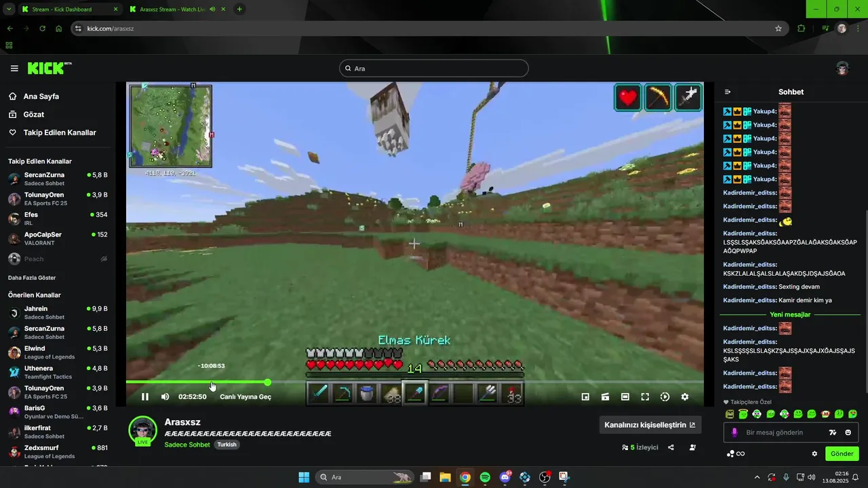Screen dimensions: 868x488
Task: Click the circular playback speed icon
Action: pos(665,396)
